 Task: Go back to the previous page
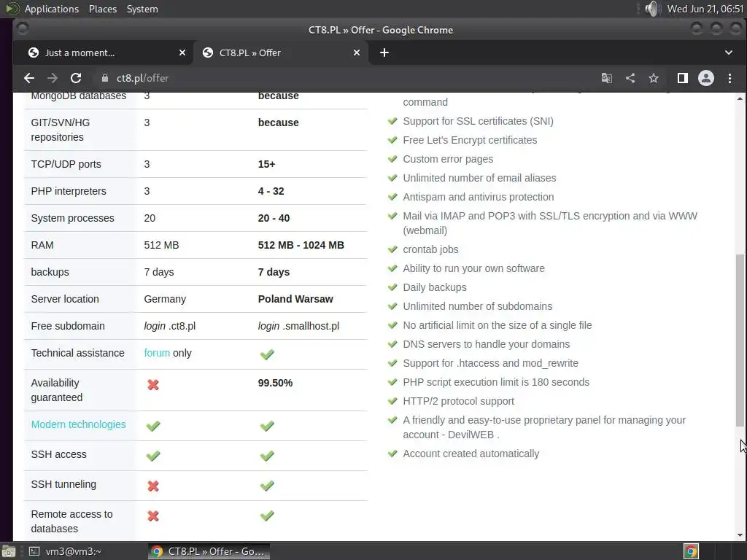pyautogui.click(x=29, y=78)
